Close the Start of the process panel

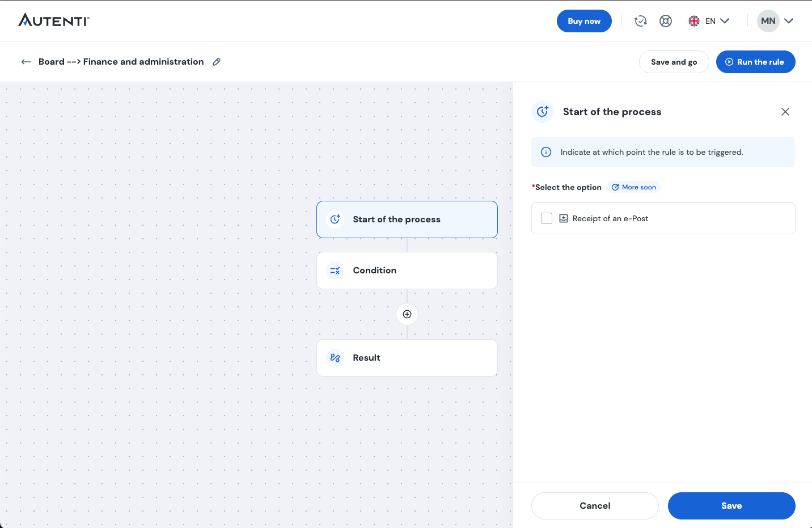click(785, 112)
